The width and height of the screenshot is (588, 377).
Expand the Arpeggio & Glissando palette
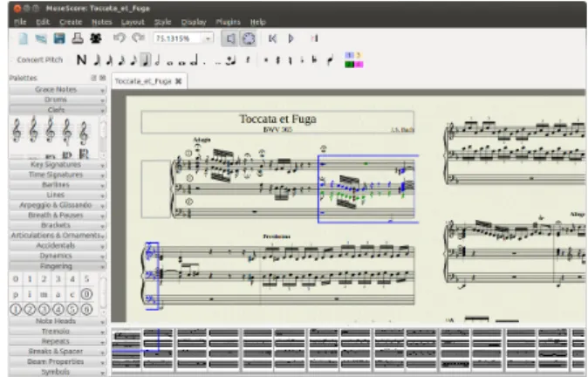coord(58,205)
